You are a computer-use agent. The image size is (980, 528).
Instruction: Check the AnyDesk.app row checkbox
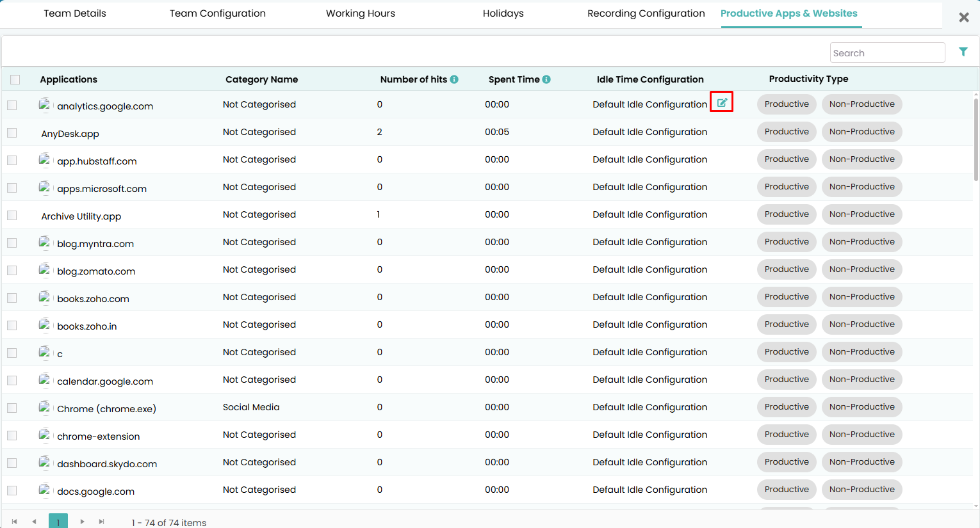(12, 132)
